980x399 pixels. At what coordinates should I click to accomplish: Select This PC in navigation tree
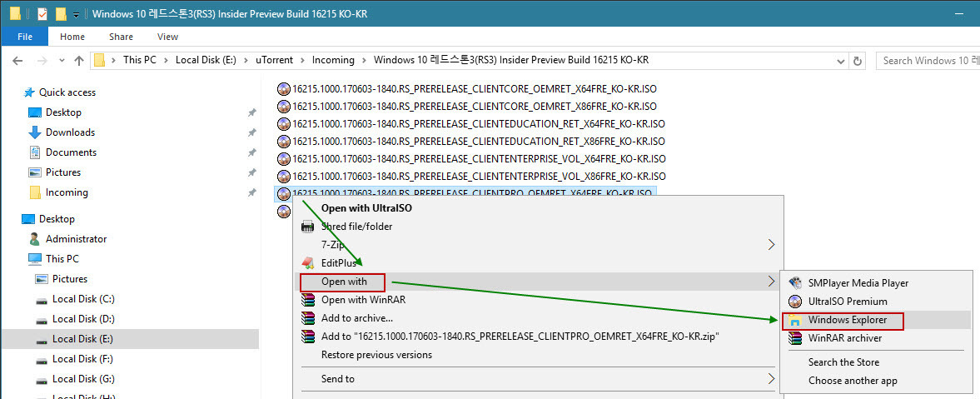pyautogui.click(x=62, y=258)
